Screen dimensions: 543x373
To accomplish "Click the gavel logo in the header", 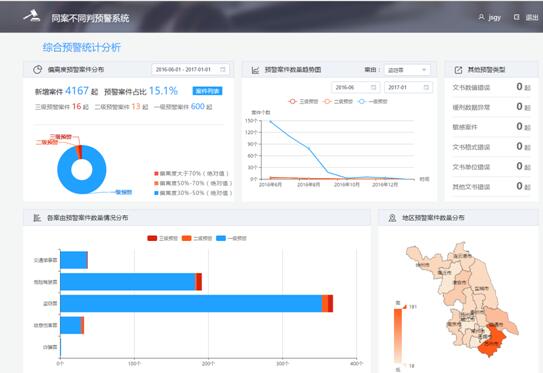I will (32, 17).
